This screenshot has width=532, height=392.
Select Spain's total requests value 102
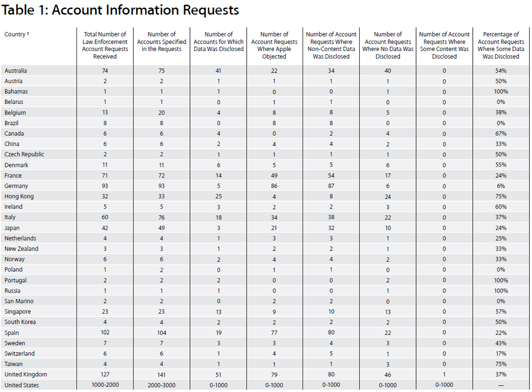click(x=105, y=333)
